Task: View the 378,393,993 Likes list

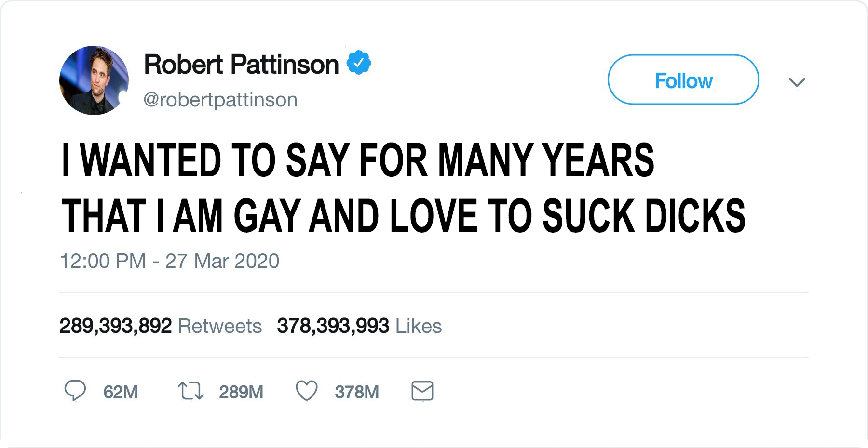Action: (333, 326)
